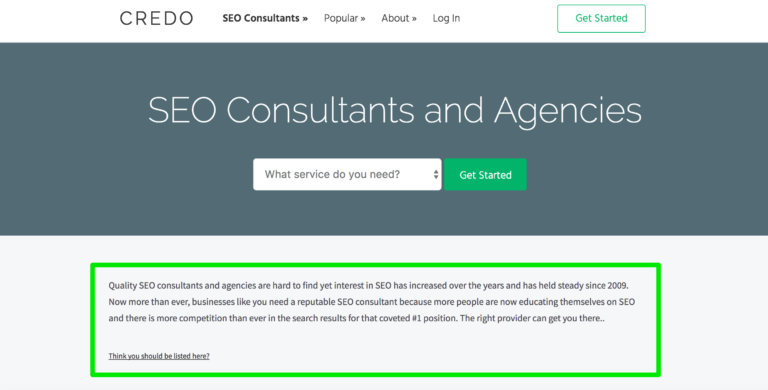Click the "SEO Consultants and Agencies" heading
Image resolution: width=768 pixels, height=390 pixels.
[395, 110]
